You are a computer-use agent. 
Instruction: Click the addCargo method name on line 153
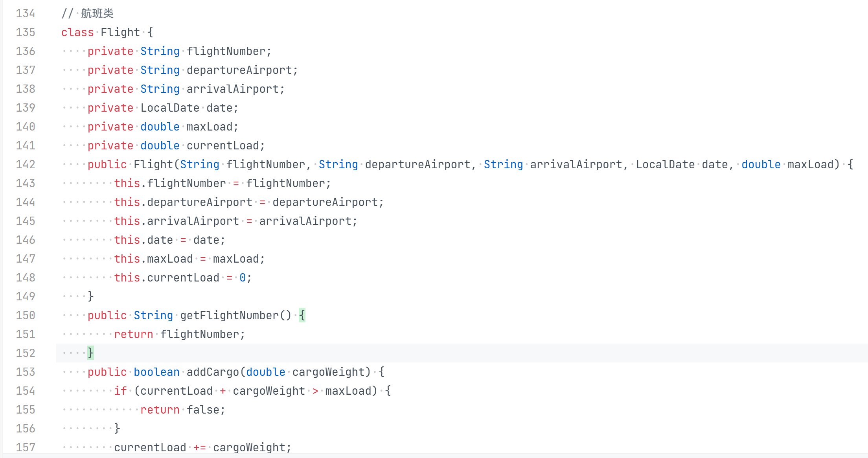212,372
